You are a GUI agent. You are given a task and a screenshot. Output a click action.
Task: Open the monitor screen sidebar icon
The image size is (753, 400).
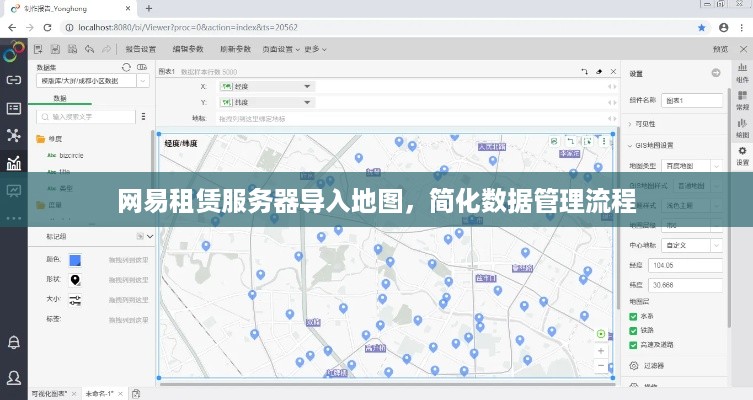tap(13, 191)
